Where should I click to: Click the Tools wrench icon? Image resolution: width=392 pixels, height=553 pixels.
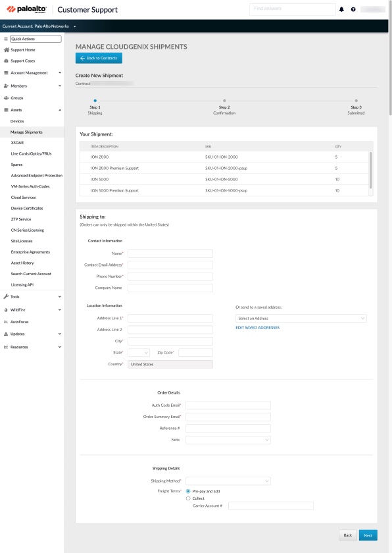[6, 297]
